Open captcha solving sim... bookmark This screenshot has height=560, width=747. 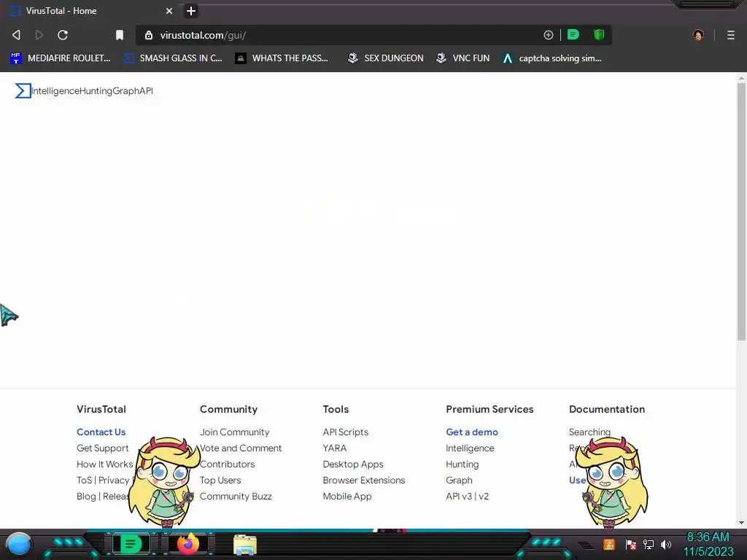tap(552, 58)
